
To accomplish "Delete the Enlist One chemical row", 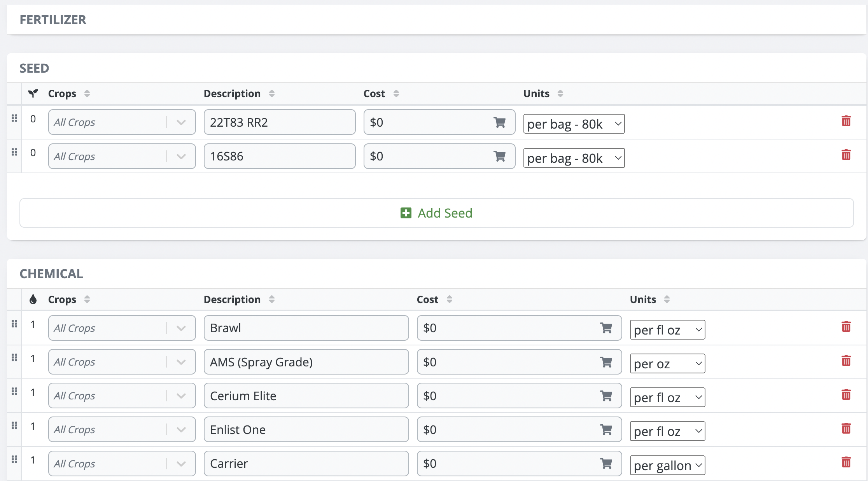I will [x=846, y=429].
